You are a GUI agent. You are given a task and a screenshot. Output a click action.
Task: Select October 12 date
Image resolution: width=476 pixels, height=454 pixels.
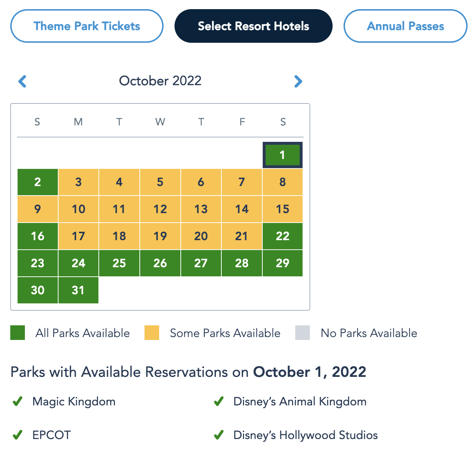pos(160,209)
